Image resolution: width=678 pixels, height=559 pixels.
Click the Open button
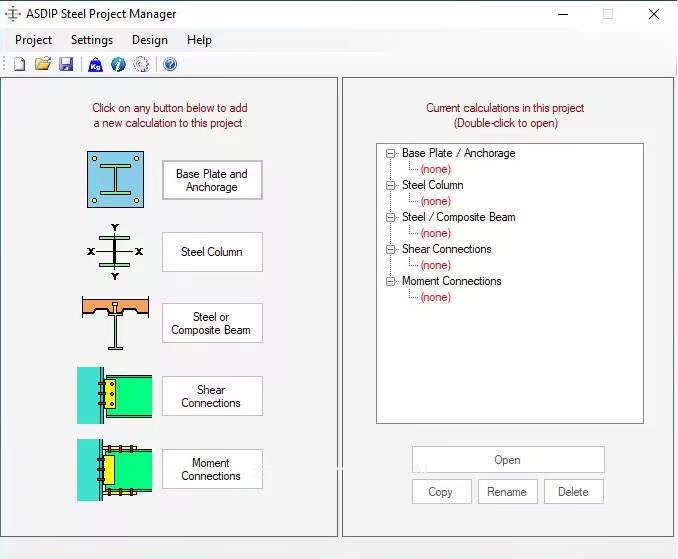(508, 460)
